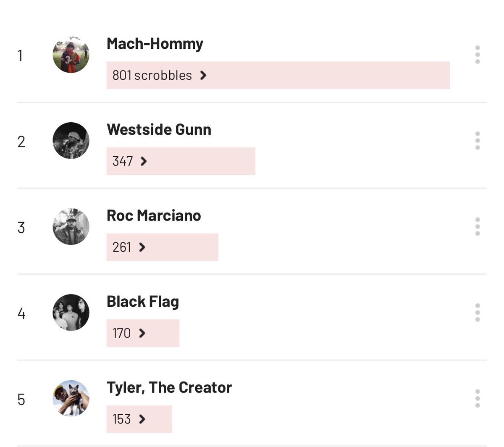Viewport: 504px width, 447px height.
Task: Expand the 170 scrobbles chevron
Action: point(142,333)
